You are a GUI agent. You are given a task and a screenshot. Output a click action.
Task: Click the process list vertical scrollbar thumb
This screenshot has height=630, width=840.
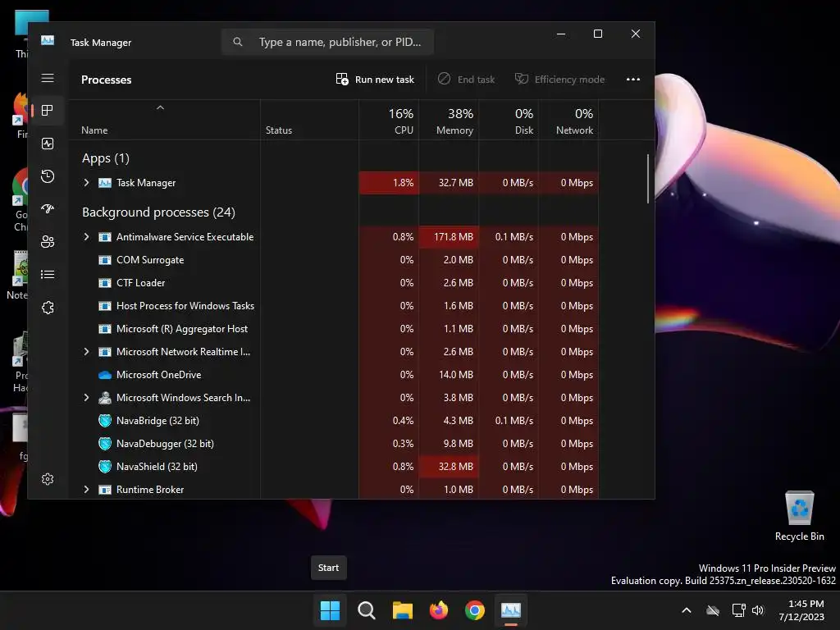[x=648, y=179]
